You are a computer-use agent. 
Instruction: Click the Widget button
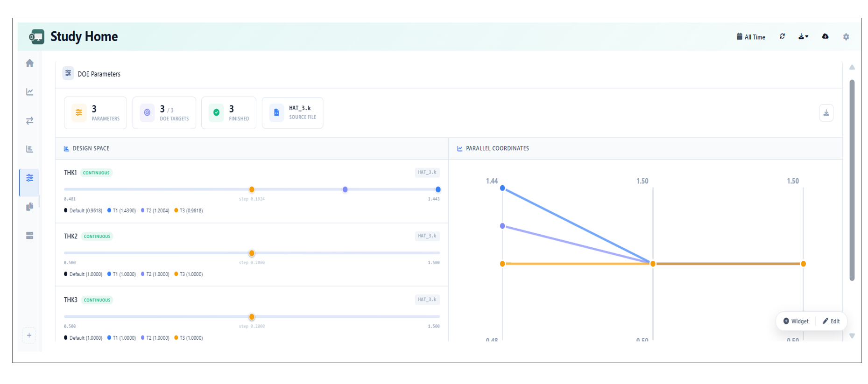(x=796, y=321)
